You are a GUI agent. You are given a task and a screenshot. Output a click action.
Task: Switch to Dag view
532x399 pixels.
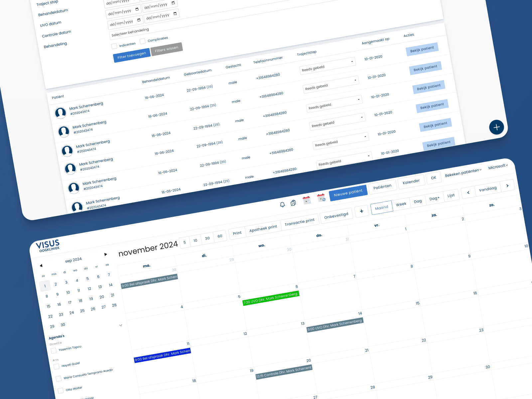click(x=418, y=201)
